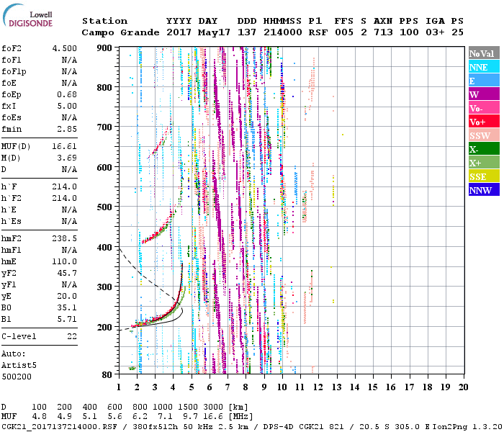The width and height of the screenshot is (504, 432).
Task: Click the Ion2Png 1.3.20 version text
Action: 468,426
